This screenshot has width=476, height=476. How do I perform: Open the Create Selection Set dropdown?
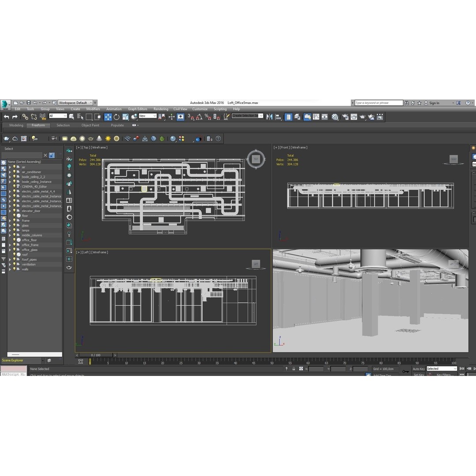point(247,115)
